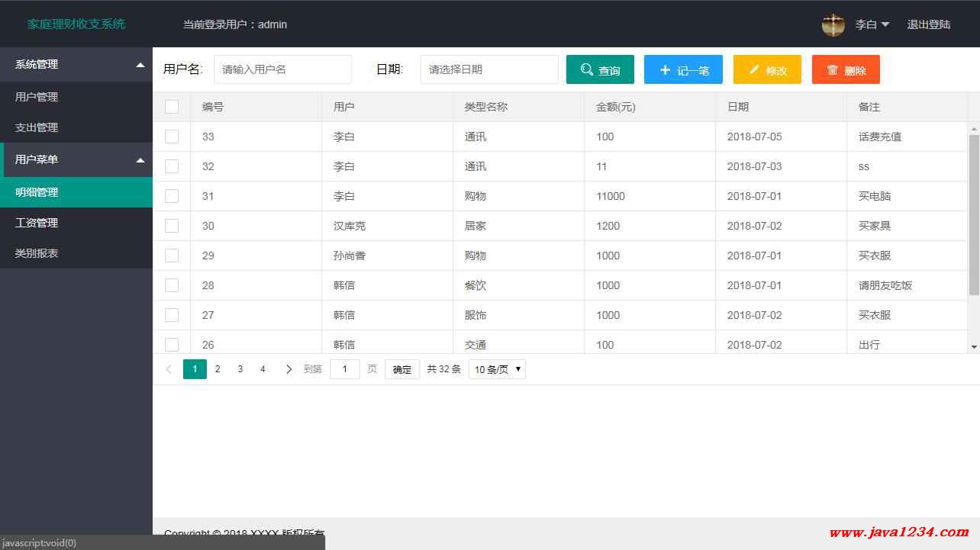Screen dimensions: 980x550
Task: Check the box for row 31
Action: (x=172, y=196)
